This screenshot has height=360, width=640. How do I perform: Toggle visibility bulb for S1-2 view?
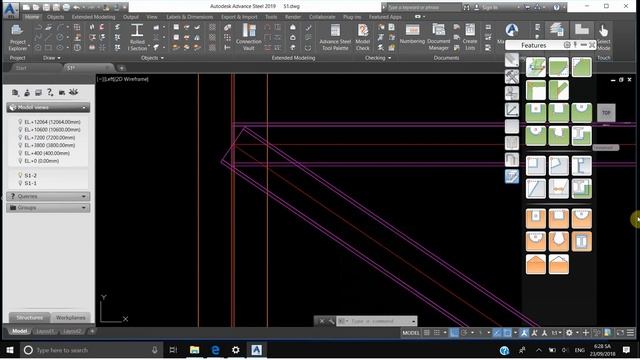click(x=20, y=175)
